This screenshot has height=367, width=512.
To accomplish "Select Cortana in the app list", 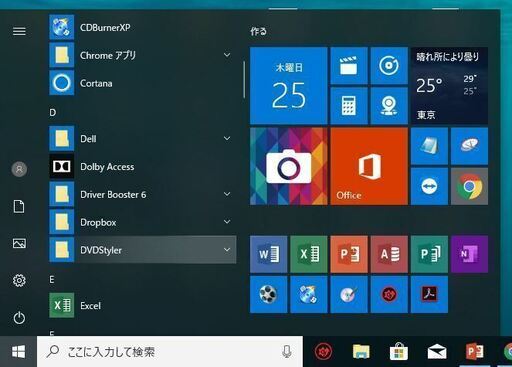I will click(143, 83).
